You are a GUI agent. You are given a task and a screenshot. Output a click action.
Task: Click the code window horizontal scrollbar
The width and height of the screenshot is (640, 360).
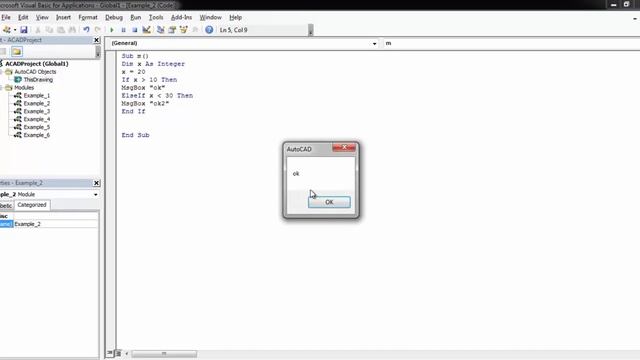(x=164, y=353)
